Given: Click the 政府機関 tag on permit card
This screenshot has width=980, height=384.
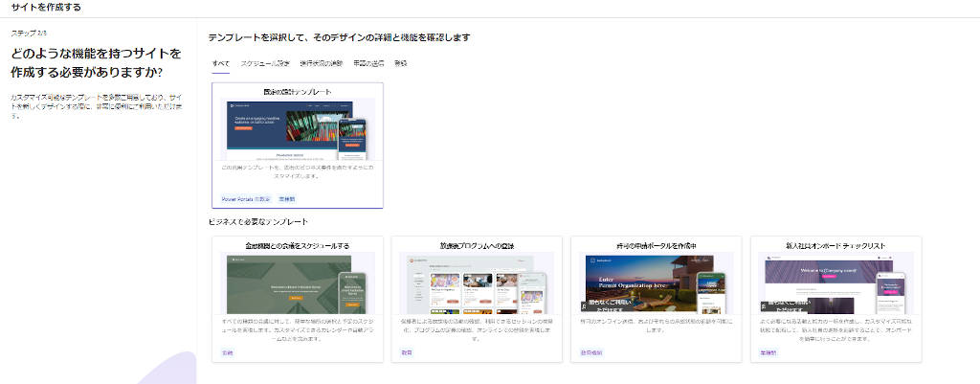Looking at the screenshot, I should (x=592, y=352).
